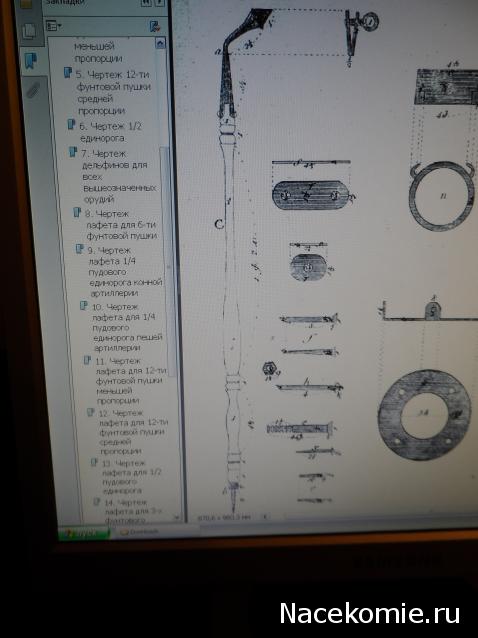Click bookmark icon beside item 11
This screenshot has width=478, height=638.
click(x=87, y=360)
